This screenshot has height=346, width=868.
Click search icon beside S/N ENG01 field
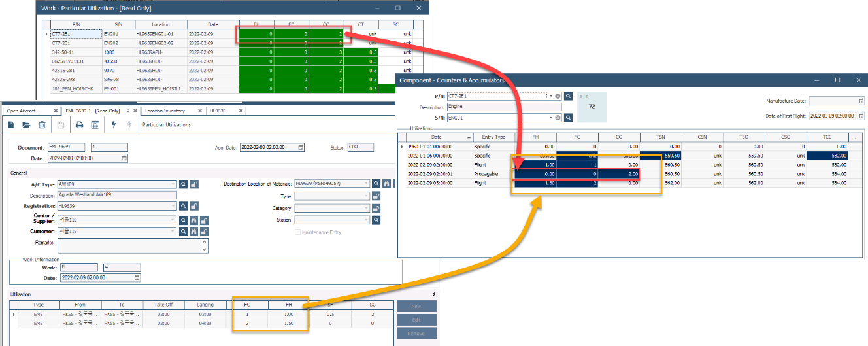click(569, 118)
